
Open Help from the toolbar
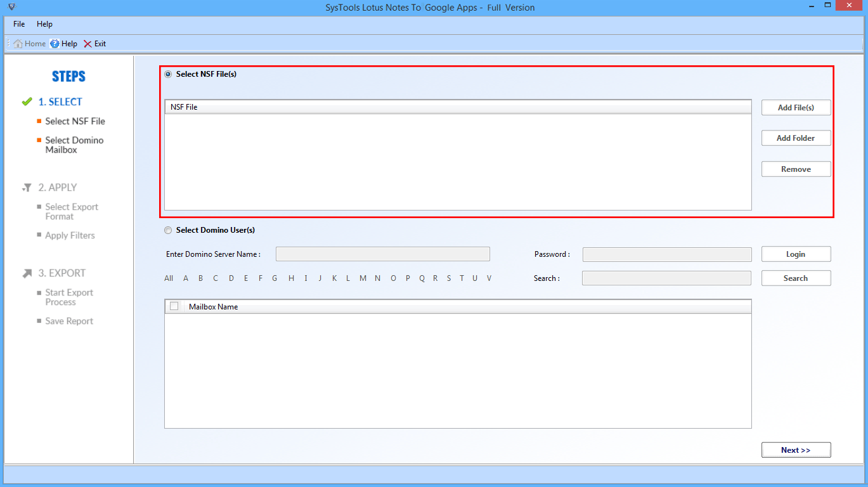(63, 44)
